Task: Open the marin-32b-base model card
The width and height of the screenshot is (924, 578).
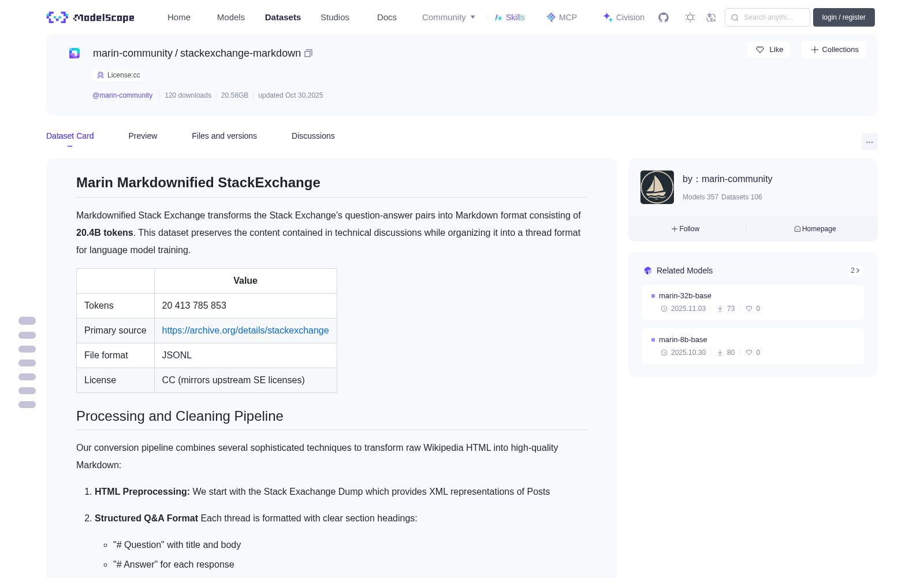Action: pyautogui.click(x=753, y=302)
